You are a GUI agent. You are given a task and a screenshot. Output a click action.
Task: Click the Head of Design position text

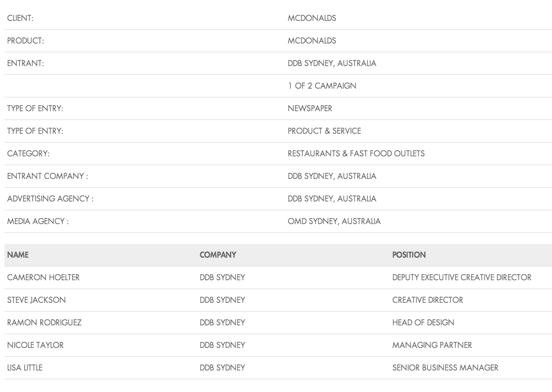423,323
